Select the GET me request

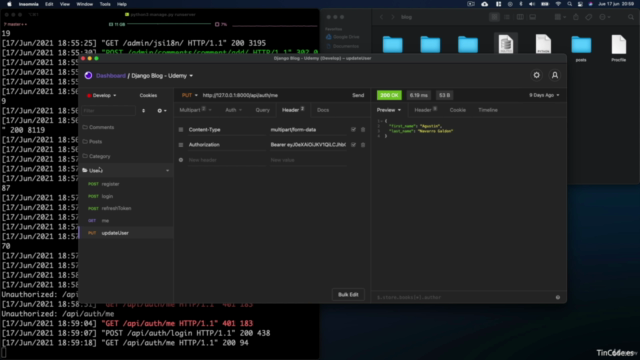pos(126,220)
